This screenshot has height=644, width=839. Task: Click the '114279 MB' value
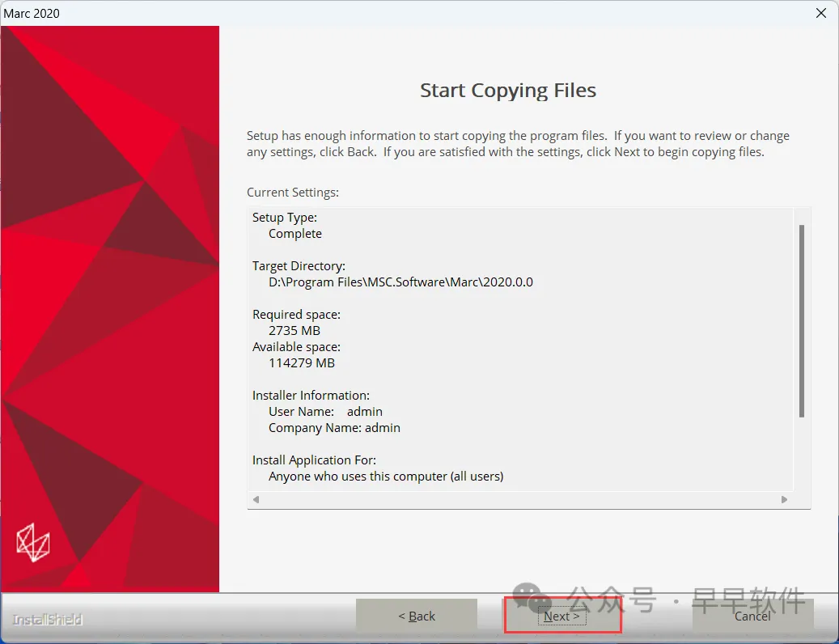302,362
